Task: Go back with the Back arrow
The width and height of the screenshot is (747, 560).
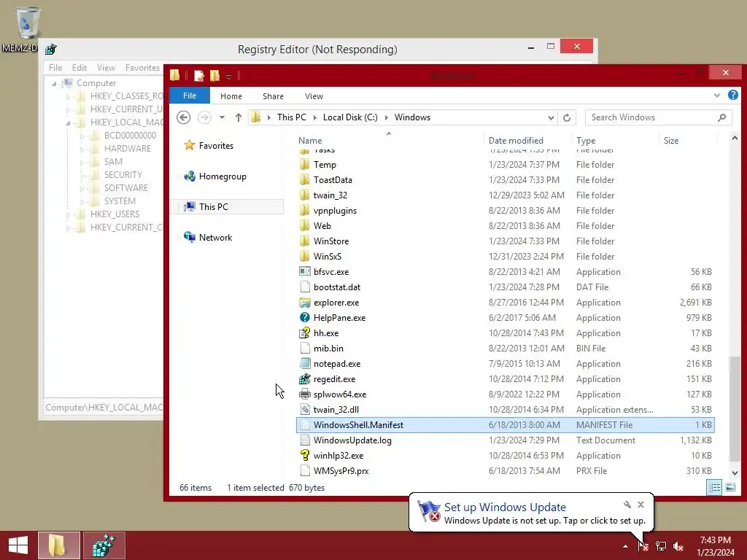Action: 183,117
